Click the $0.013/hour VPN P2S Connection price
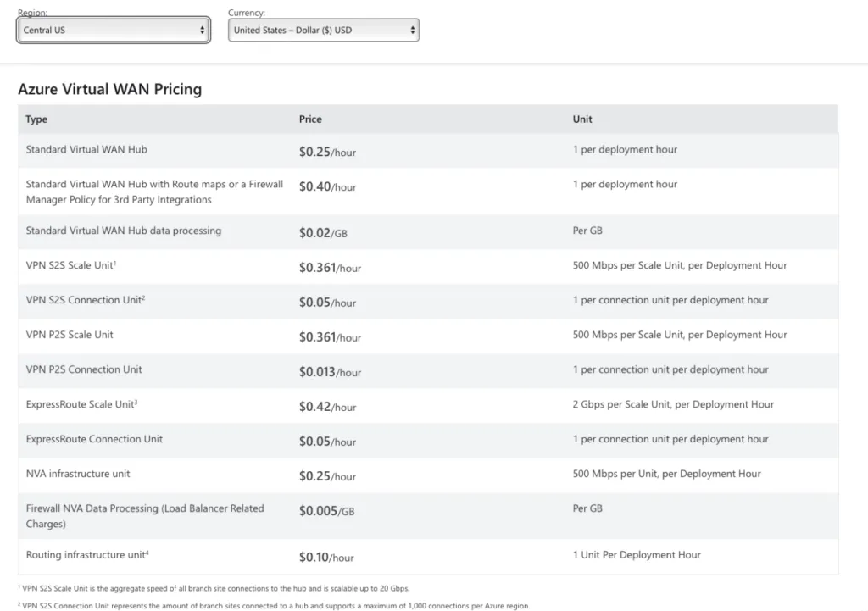This screenshot has width=868, height=611. [x=330, y=372]
